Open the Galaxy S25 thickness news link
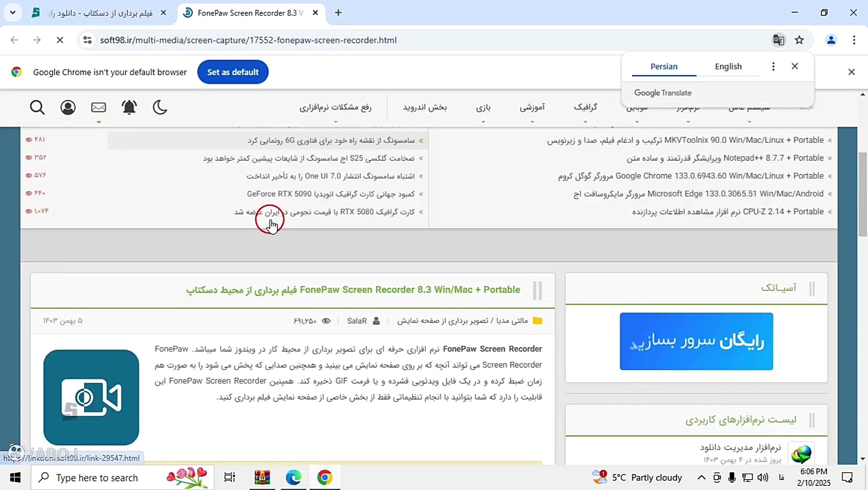Image resolution: width=868 pixels, height=490 pixels. (x=309, y=158)
